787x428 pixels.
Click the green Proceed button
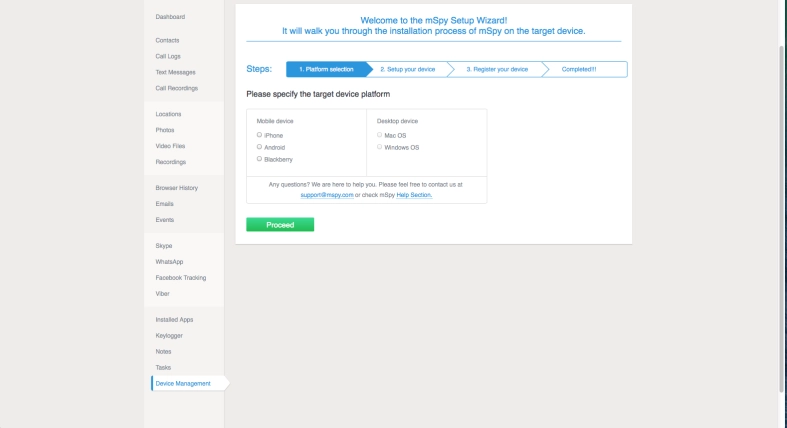click(280, 225)
